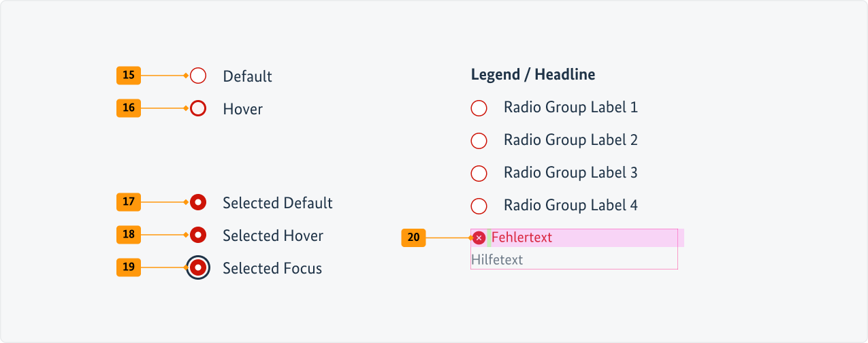Click the Legend / Headline heading
This screenshot has width=868, height=343.
(x=533, y=75)
